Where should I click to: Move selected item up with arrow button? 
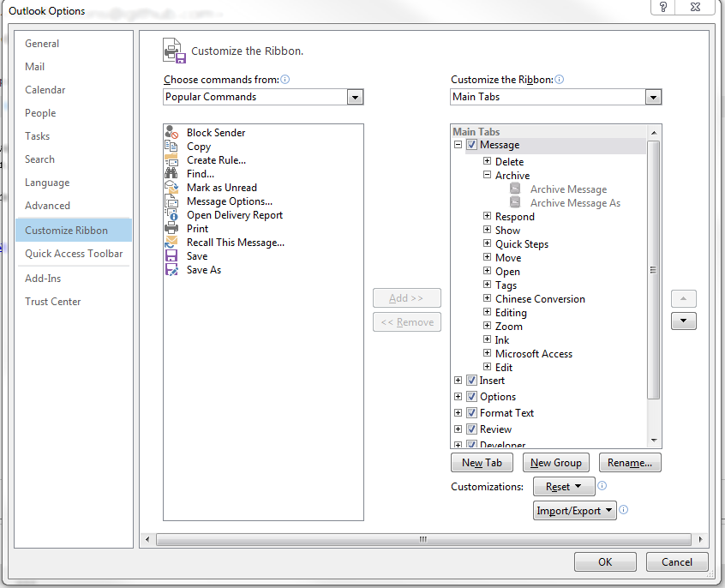[x=683, y=299]
